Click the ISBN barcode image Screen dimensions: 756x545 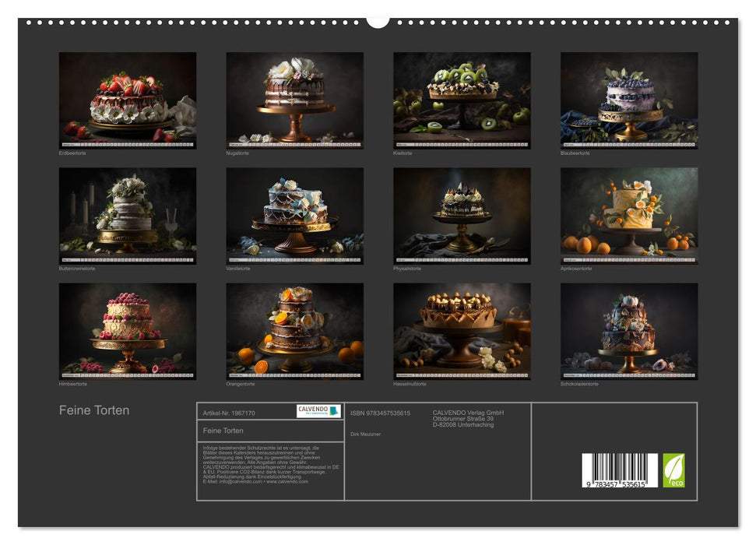pyautogui.click(x=619, y=472)
